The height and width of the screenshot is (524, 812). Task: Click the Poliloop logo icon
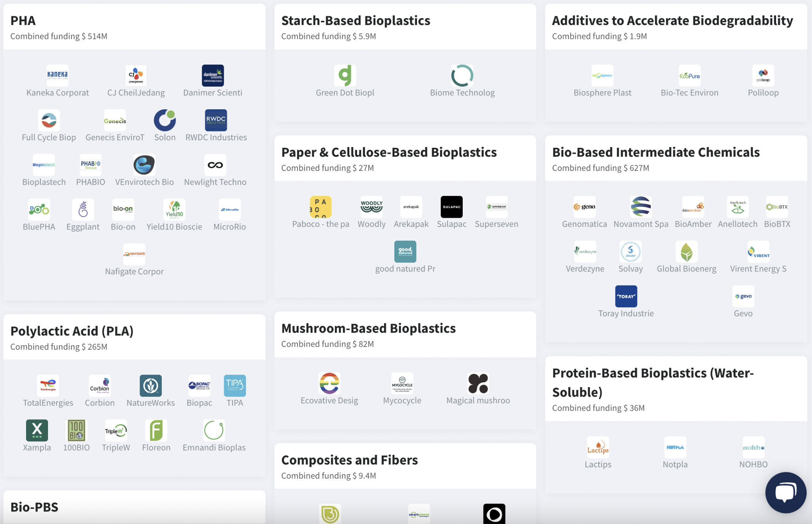pyautogui.click(x=763, y=75)
